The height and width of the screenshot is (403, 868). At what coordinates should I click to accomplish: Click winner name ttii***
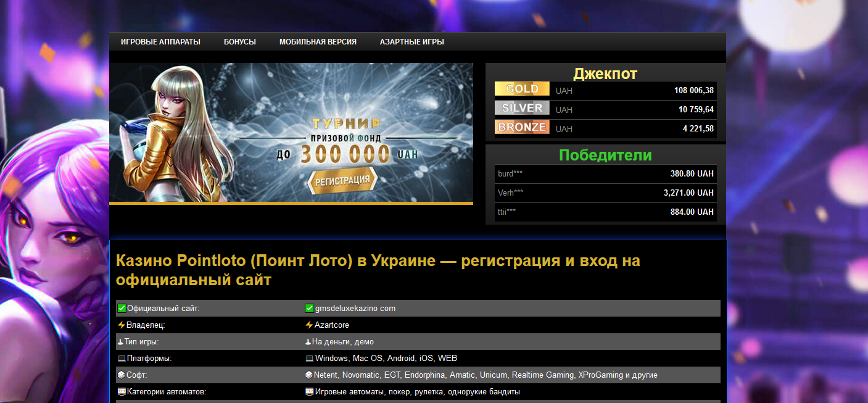[x=507, y=212]
